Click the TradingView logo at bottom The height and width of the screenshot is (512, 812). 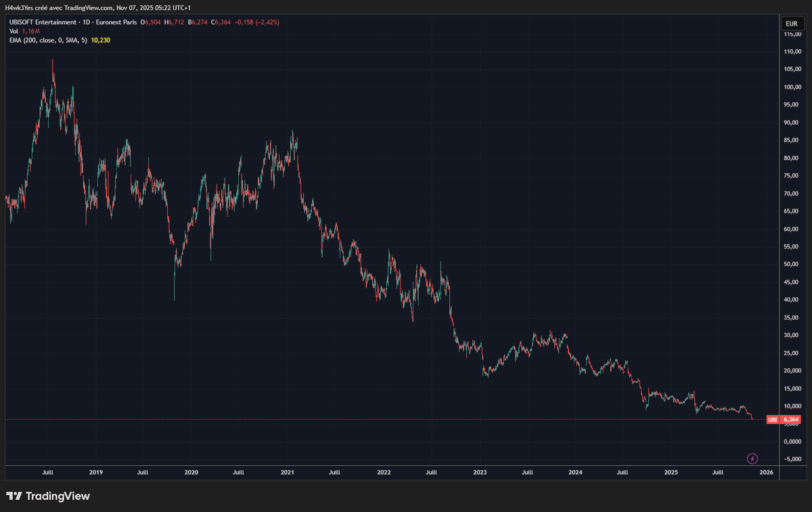pyautogui.click(x=48, y=496)
